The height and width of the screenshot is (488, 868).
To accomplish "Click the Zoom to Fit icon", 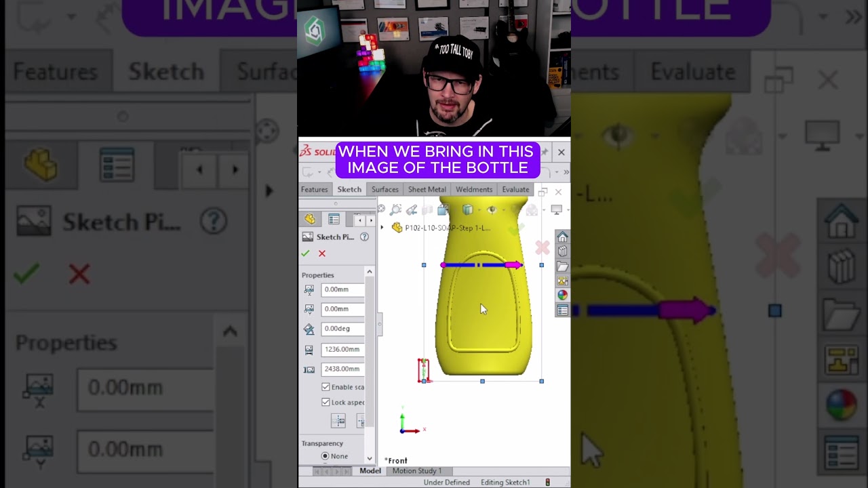I will coord(381,209).
